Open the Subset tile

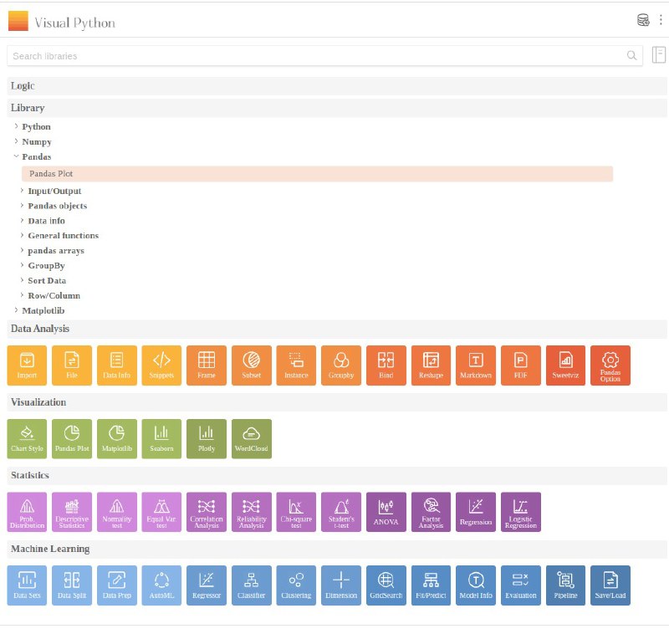252,365
